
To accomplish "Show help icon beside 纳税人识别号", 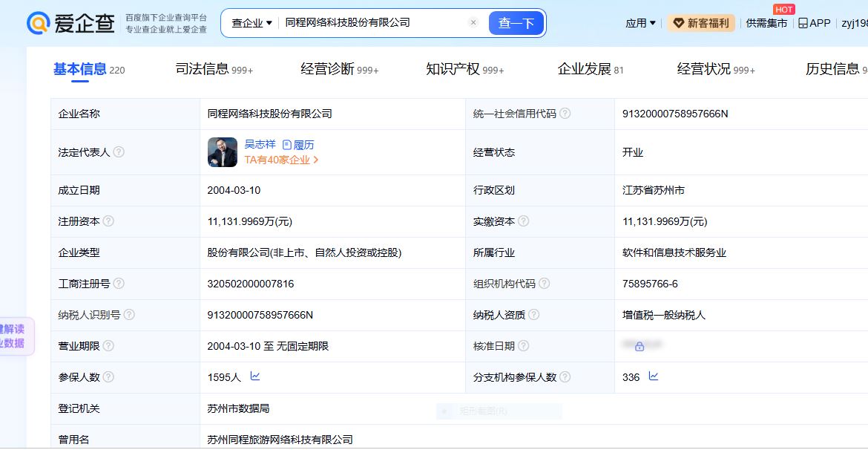I will pos(129,315).
